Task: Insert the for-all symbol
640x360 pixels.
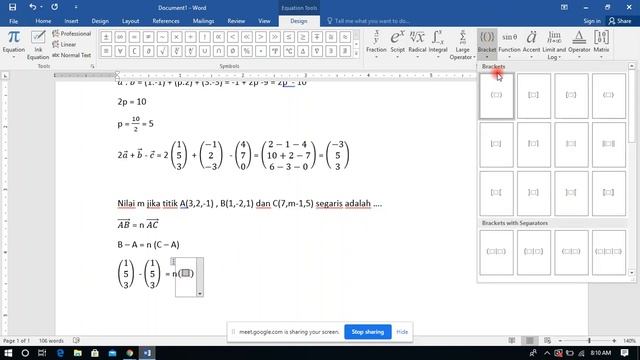Action: click(x=120, y=51)
